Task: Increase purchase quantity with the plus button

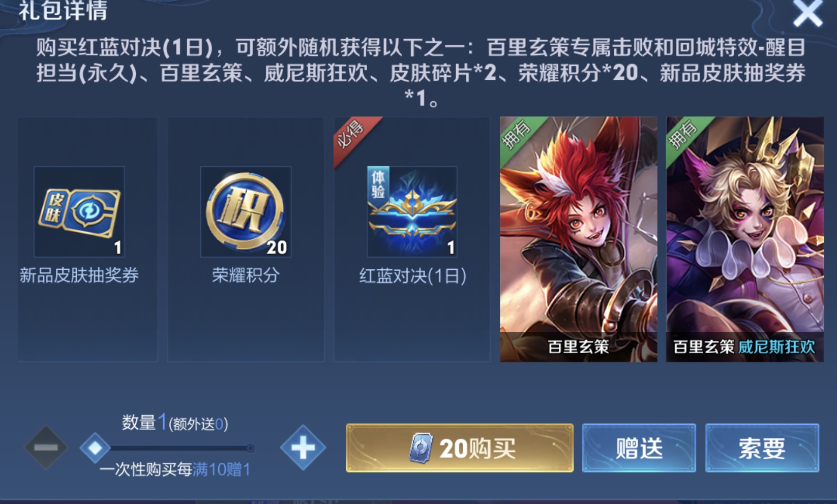Action: click(303, 448)
